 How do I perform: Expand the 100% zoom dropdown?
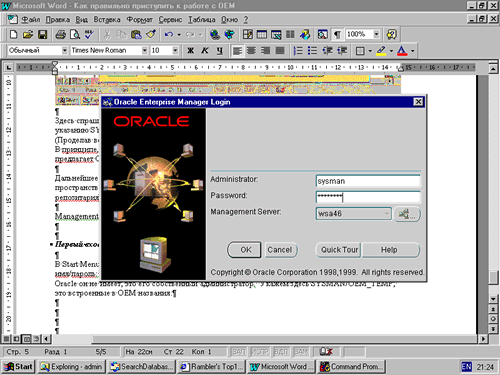click(376, 34)
